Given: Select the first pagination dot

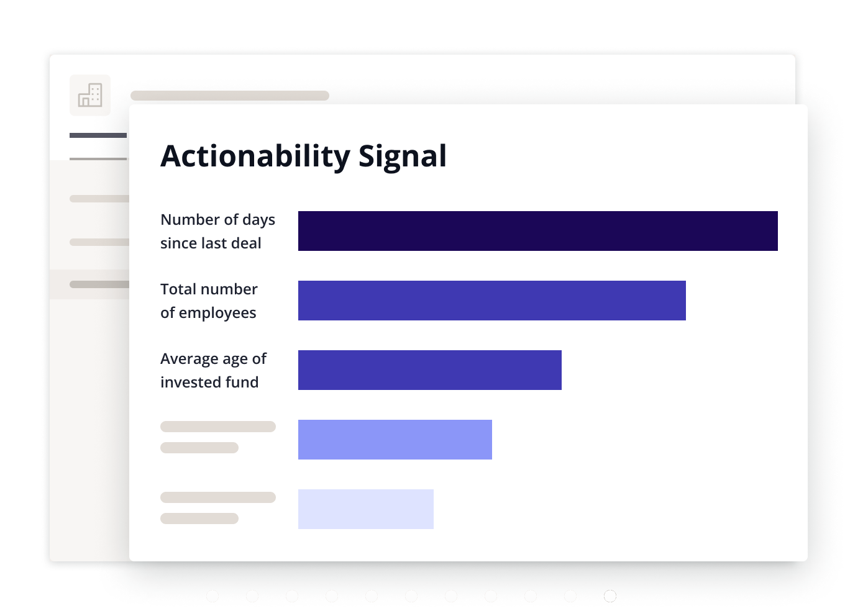Looking at the screenshot, I should [x=212, y=596].
